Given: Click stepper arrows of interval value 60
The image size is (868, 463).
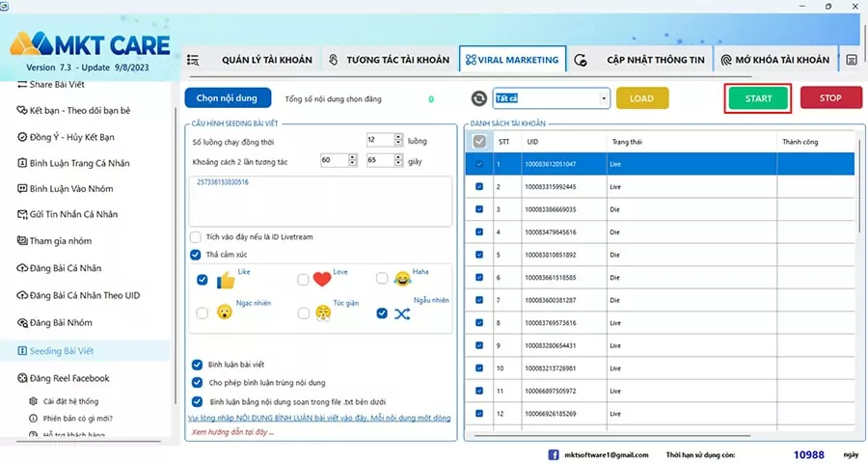Looking at the screenshot, I should (x=353, y=160).
